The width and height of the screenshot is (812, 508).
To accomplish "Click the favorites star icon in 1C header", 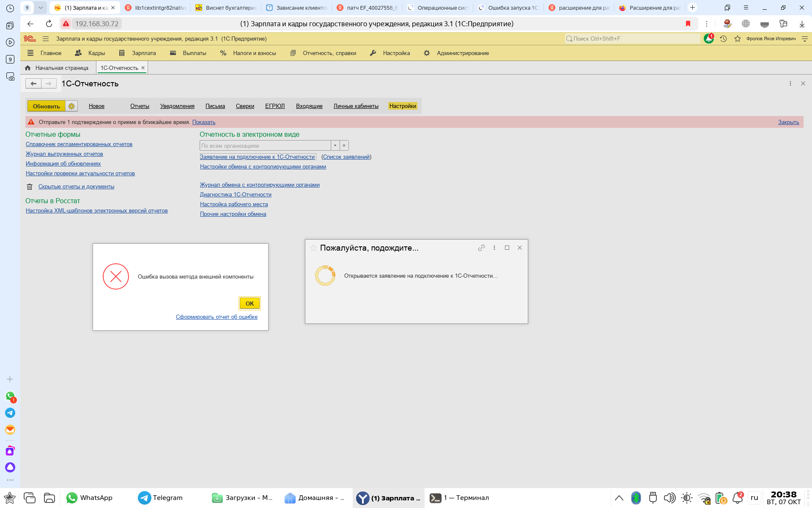I will (x=738, y=39).
